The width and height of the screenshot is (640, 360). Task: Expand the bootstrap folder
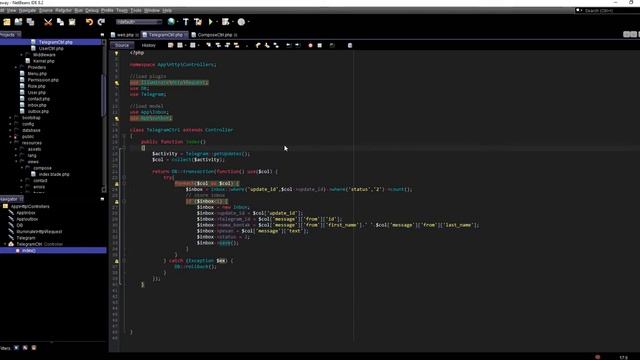(x=10, y=118)
